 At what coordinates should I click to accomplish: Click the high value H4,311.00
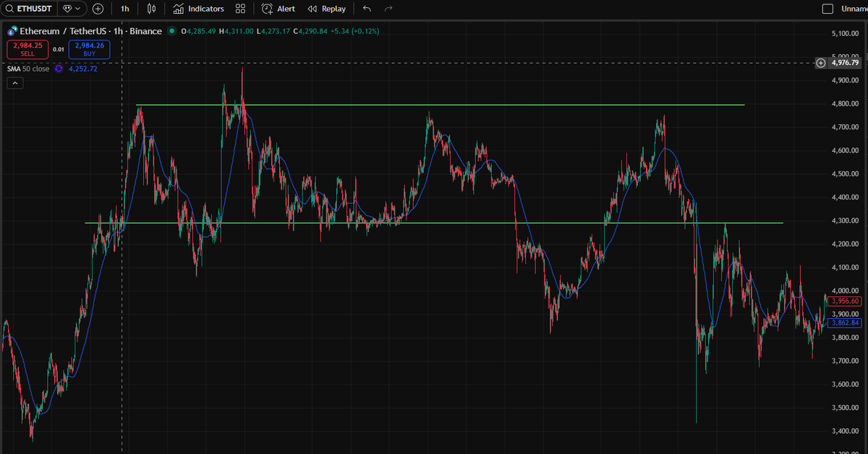point(236,31)
